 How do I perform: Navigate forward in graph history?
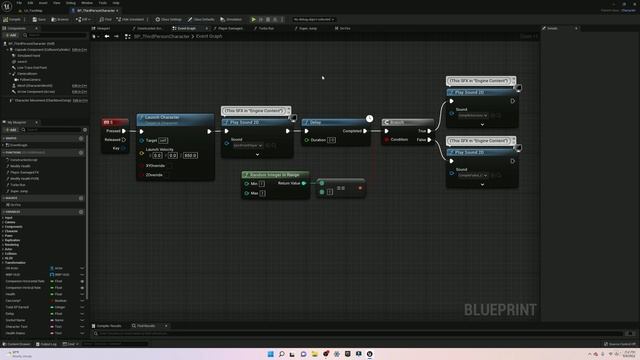coord(116,36)
